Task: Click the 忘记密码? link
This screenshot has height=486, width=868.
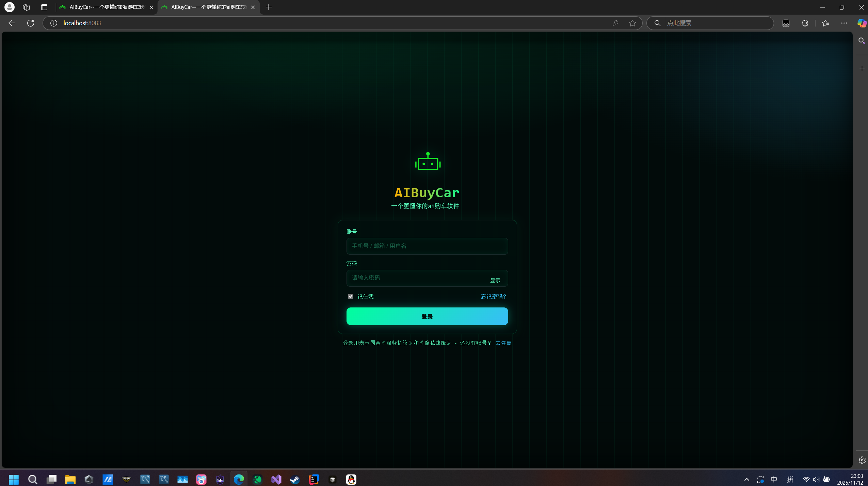Action: pos(493,297)
